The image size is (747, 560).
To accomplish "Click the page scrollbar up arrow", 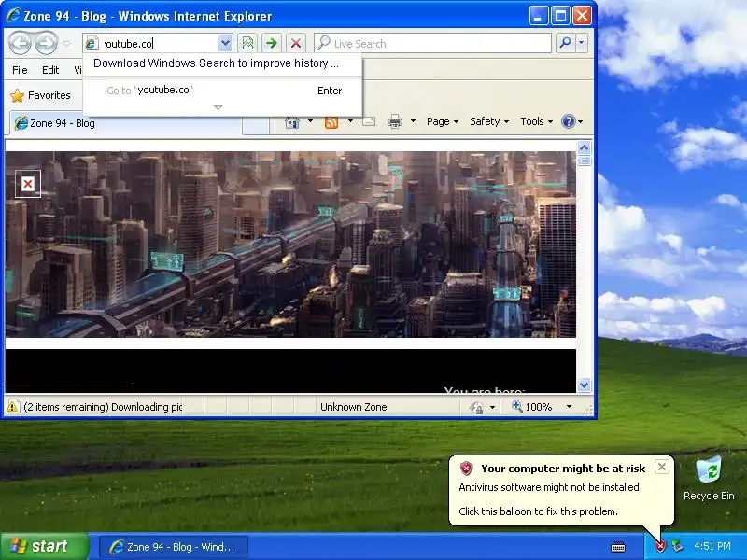I will click(585, 147).
